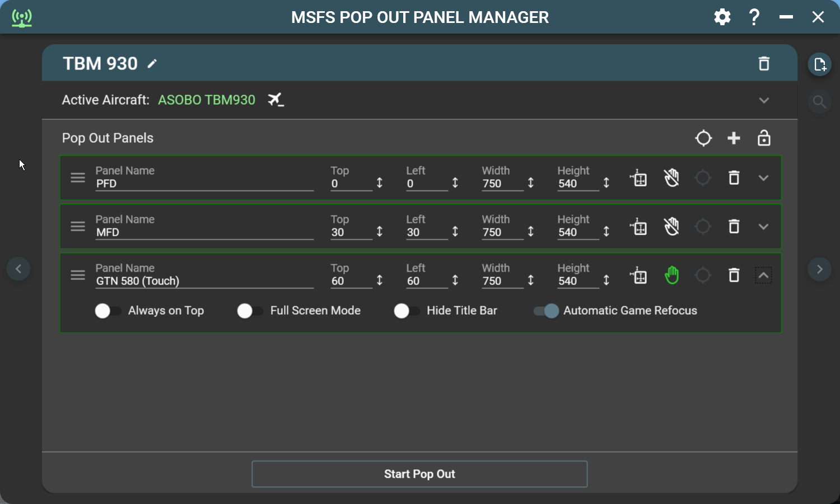
Task: Add a new profile
Action: (820, 64)
